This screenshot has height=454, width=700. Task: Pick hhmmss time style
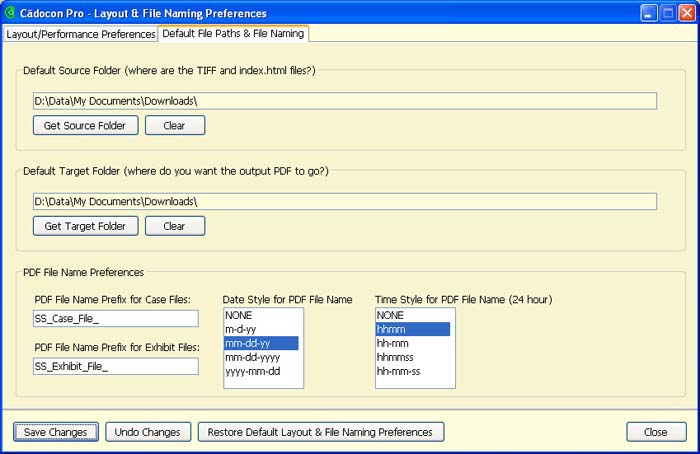(396, 357)
